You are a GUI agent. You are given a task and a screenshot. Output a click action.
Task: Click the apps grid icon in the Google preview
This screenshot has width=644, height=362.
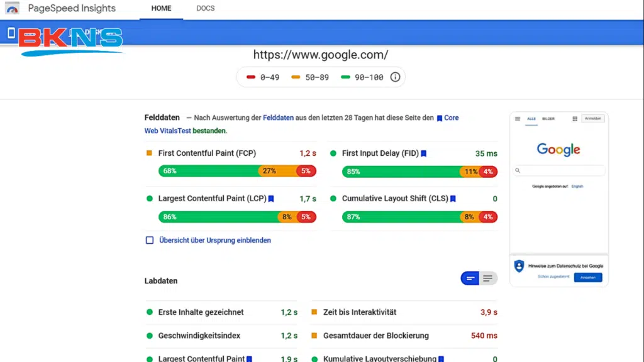(x=575, y=119)
